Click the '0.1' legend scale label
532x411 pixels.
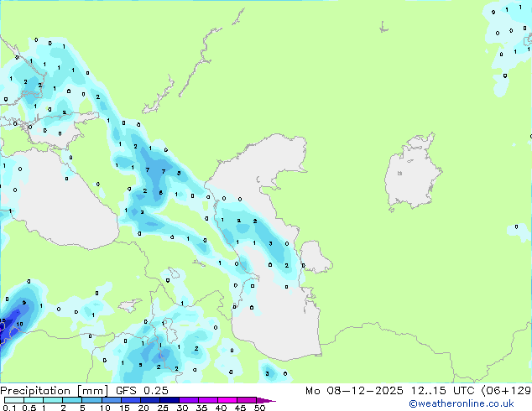[x=9, y=408]
